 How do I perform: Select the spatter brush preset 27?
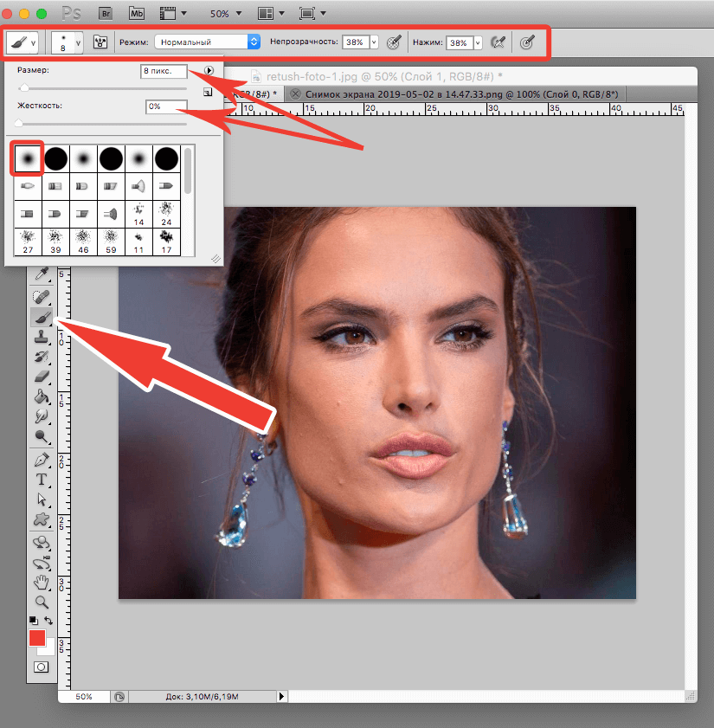click(x=28, y=242)
